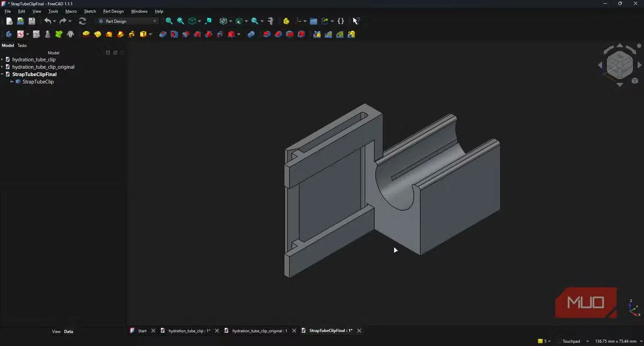644x346 pixels.
Task: Save the document with the floppy disk icon
Action: coord(32,21)
